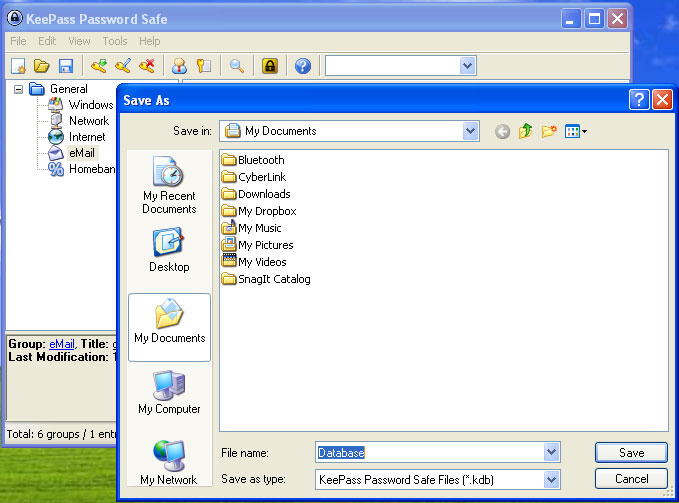Click the Copy password key icon

[x=204, y=66]
